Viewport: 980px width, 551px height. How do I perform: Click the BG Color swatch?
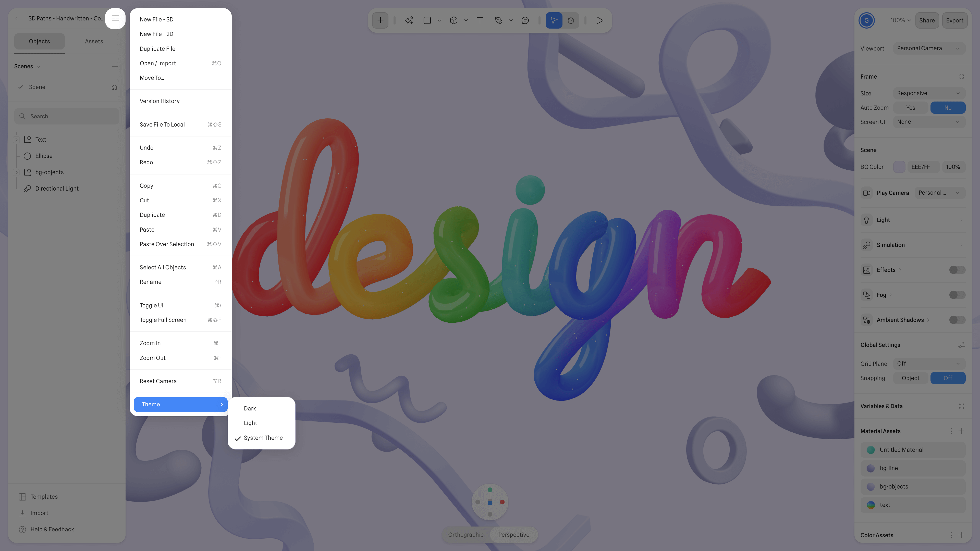899,167
